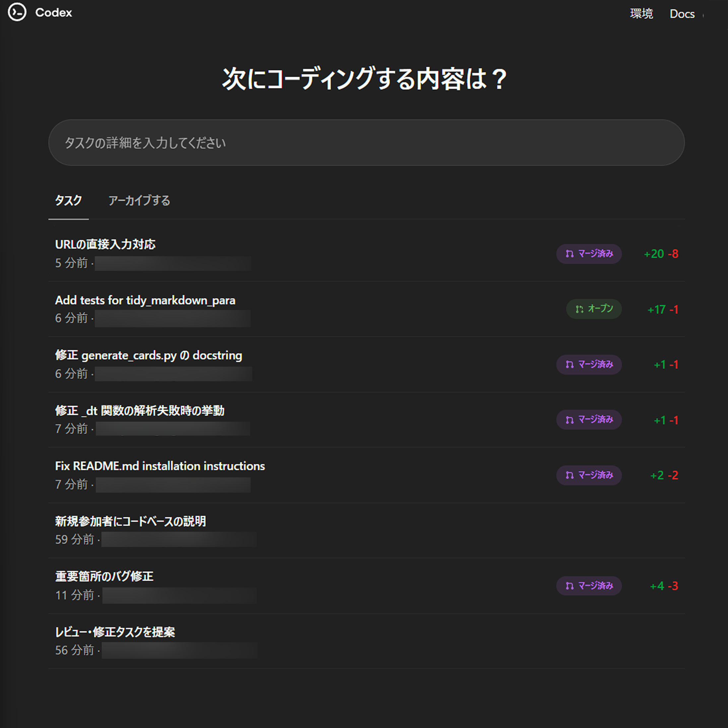Click マージ済み badge on 重要箇所のバグ修正 row
Viewport: 728px width, 728px height.
coord(588,585)
